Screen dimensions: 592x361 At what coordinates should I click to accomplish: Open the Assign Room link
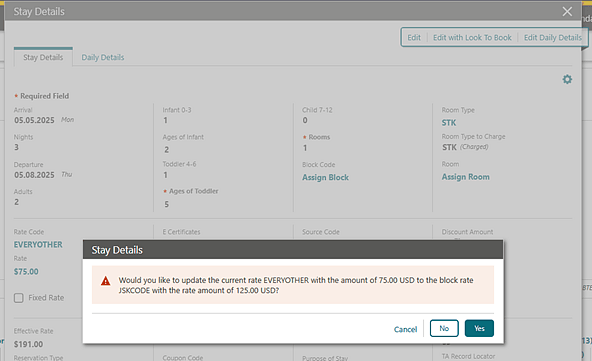pos(466,177)
